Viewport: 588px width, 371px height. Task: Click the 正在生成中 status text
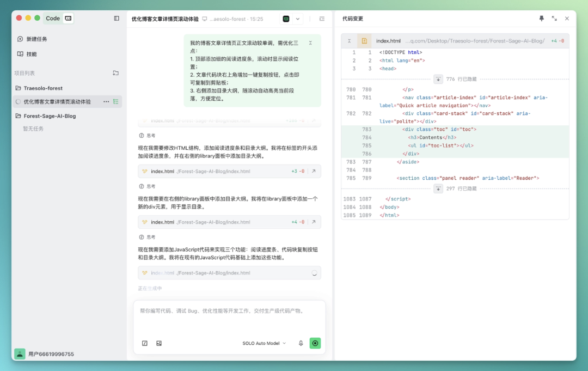tap(150, 289)
